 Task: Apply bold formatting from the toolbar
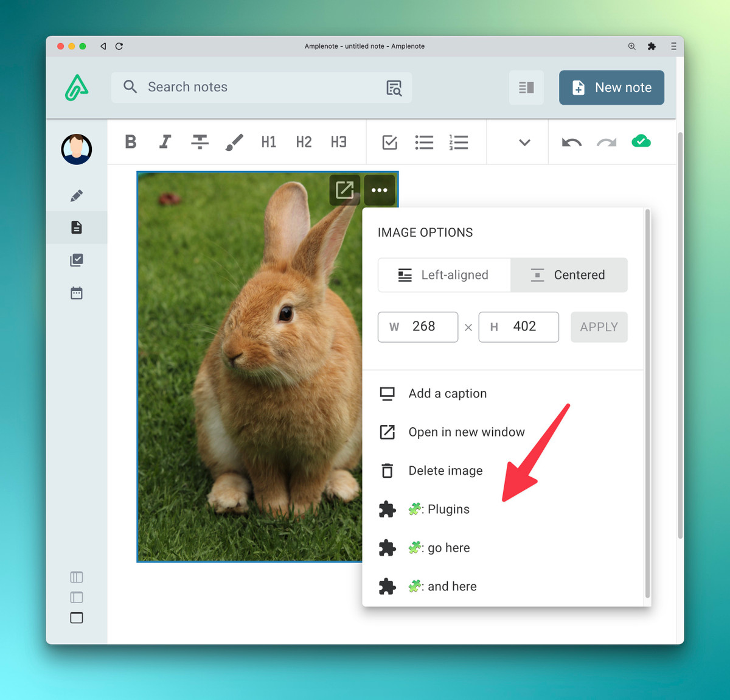[130, 142]
